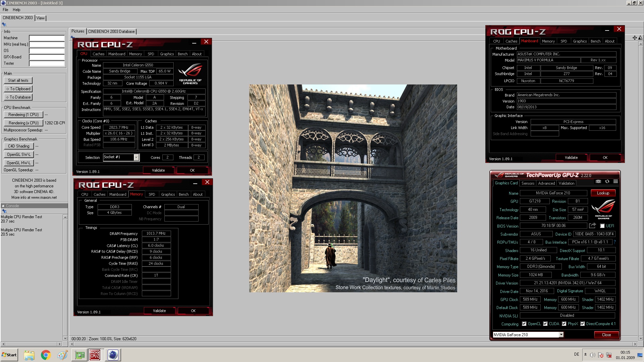The image size is (644, 362).
Task: Click Close button in GPU-Z
Action: (606, 335)
